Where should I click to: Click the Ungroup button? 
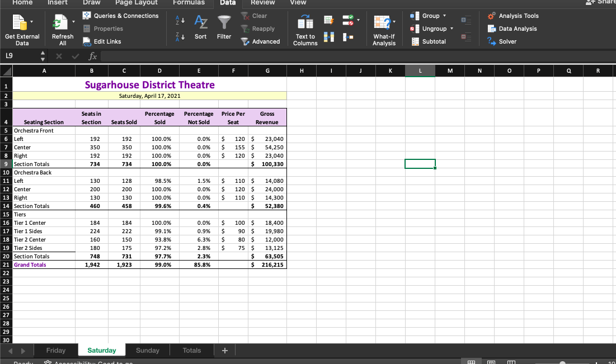point(429,29)
